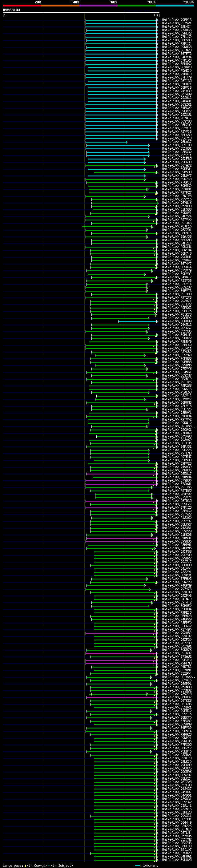Select hit label UniRef100_Q69TB3
The image size is (197, 868).
177,145
